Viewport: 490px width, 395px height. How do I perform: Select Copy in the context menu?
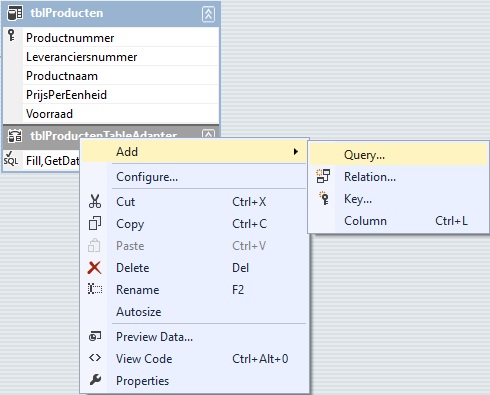194,224
